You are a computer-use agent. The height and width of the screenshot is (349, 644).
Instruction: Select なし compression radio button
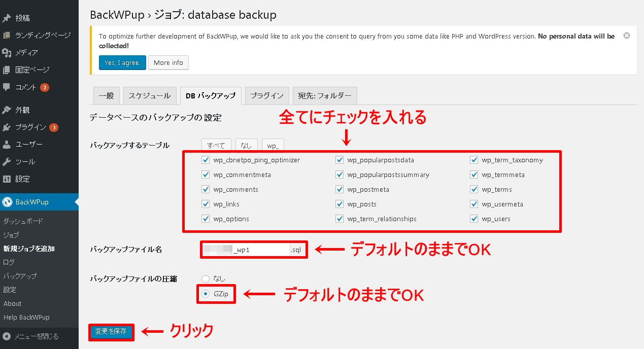206,278
